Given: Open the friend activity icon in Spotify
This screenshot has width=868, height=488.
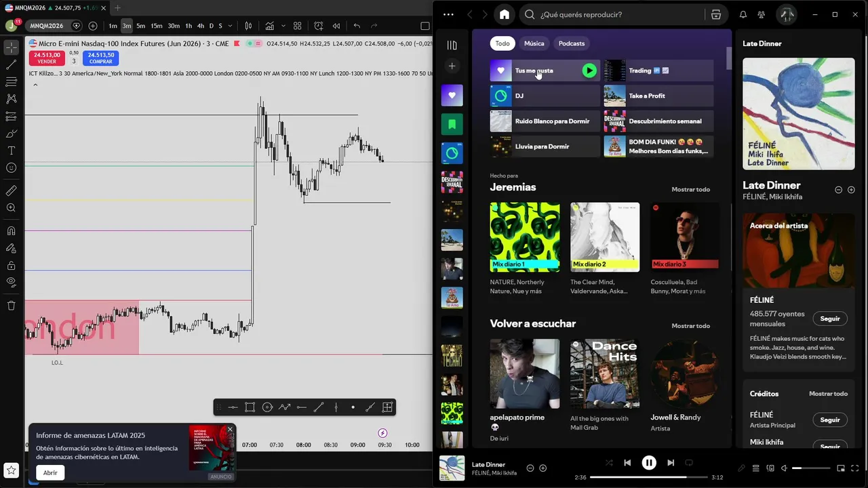Looking at the screenshot, I should point(761,14).
